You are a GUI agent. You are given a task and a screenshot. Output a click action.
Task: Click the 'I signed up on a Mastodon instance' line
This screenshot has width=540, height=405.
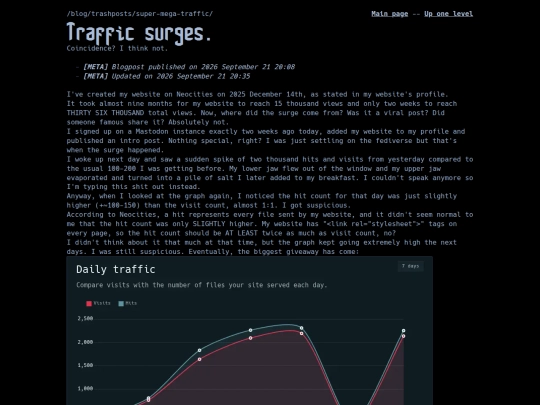coord(266,132)
